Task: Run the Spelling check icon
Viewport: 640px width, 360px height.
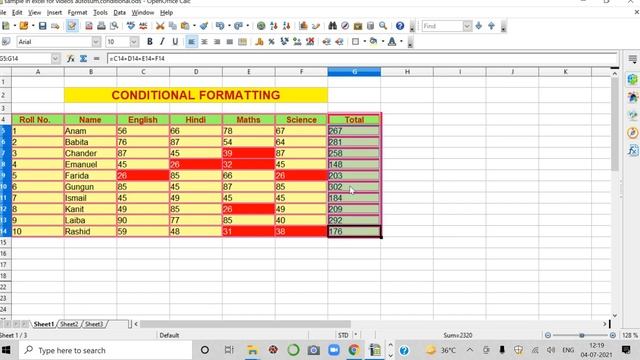Action: (131, 26)
